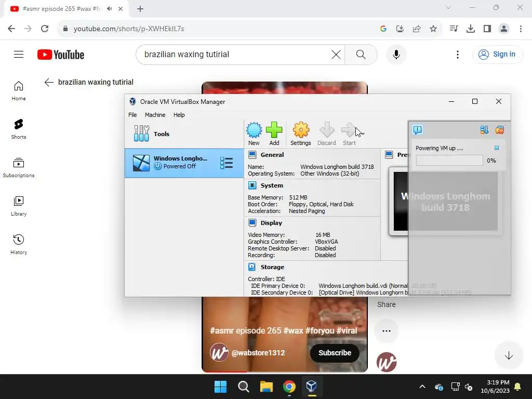Go to next Short with down arrow
The image size is (532, 399).
[x=508, y=355]
